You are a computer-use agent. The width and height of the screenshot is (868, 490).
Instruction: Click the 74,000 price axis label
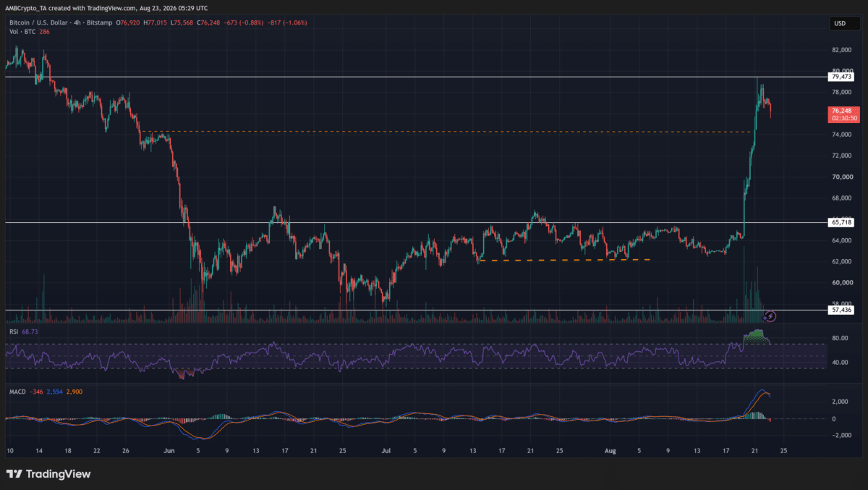[841, 135]
